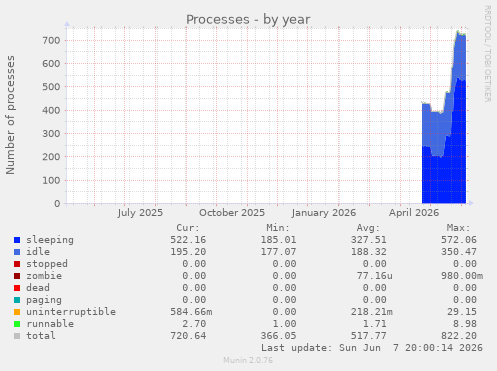Click the 'Avg:' column header
497x371 pixels.
click(x=368, y=228)
